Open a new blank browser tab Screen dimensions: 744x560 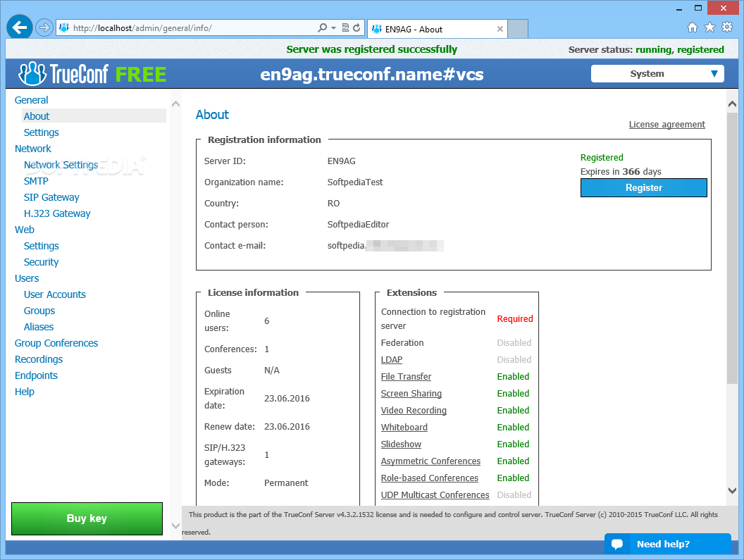tap(518, 29)
